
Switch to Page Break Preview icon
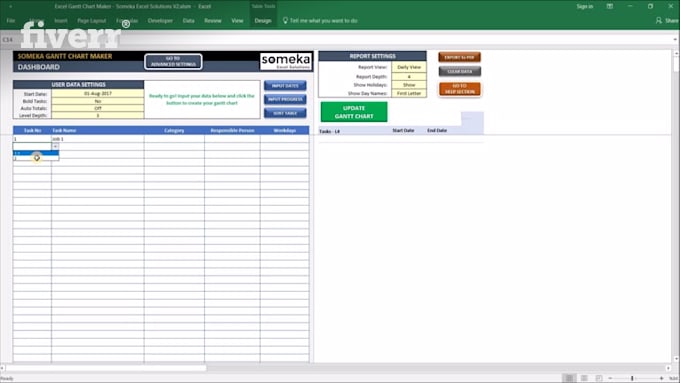[598, 378]
